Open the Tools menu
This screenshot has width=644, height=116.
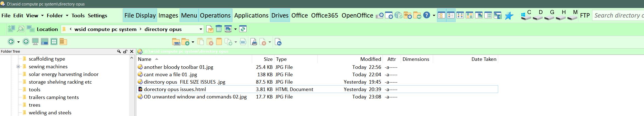click(x=78, y=16)
